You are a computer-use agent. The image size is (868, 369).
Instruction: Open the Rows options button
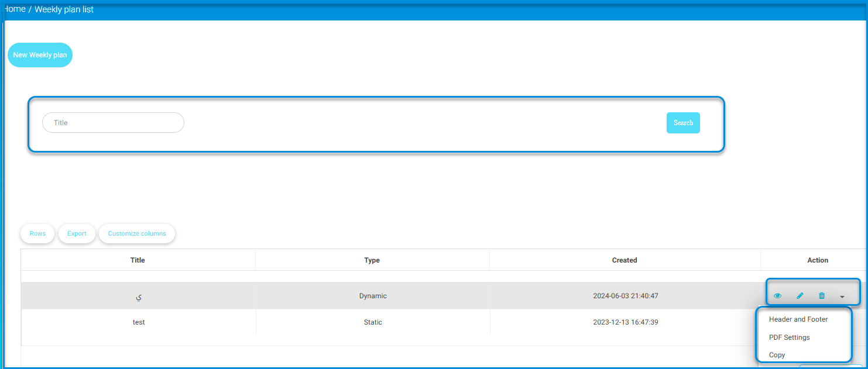pyautogui.click(x=37, y=233)
